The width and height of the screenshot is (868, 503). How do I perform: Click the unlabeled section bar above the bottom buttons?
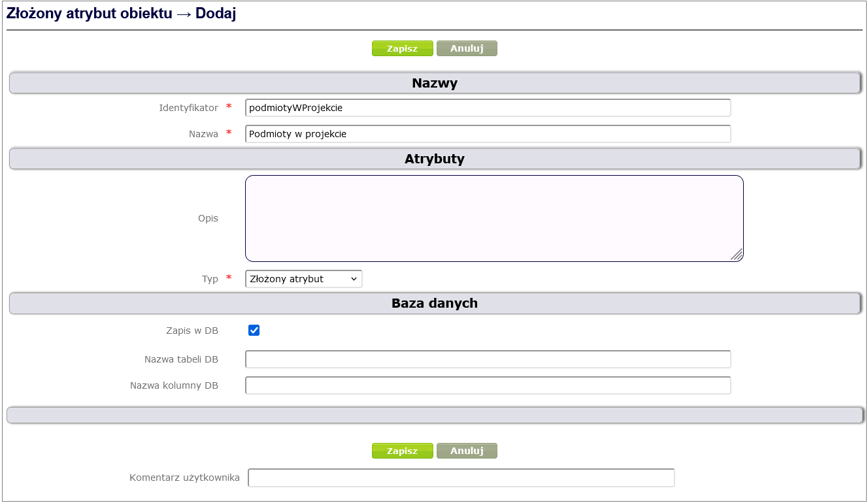(434, 415)
